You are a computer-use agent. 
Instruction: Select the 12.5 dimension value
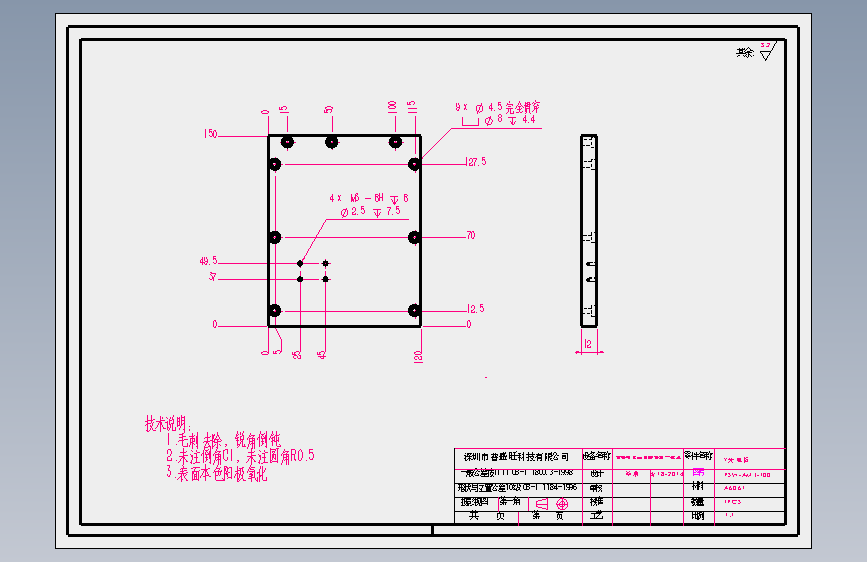click(476, 309)
